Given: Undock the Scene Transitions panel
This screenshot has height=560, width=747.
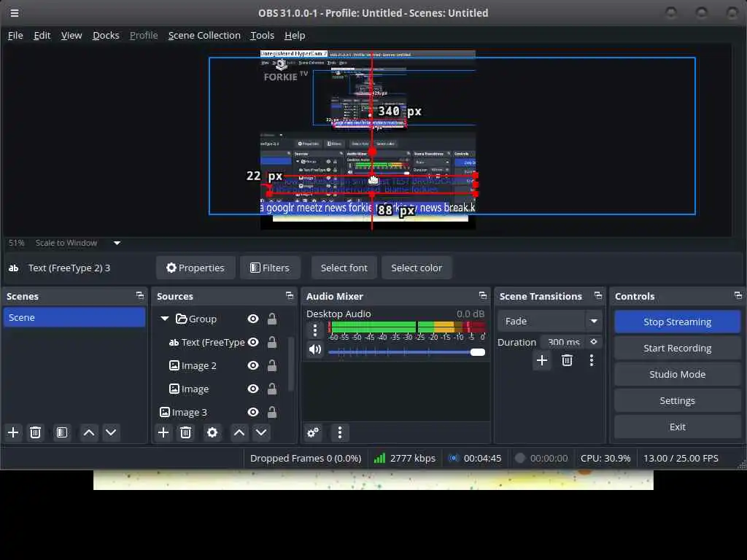Looking at the screenshot, I should (598, 296).
